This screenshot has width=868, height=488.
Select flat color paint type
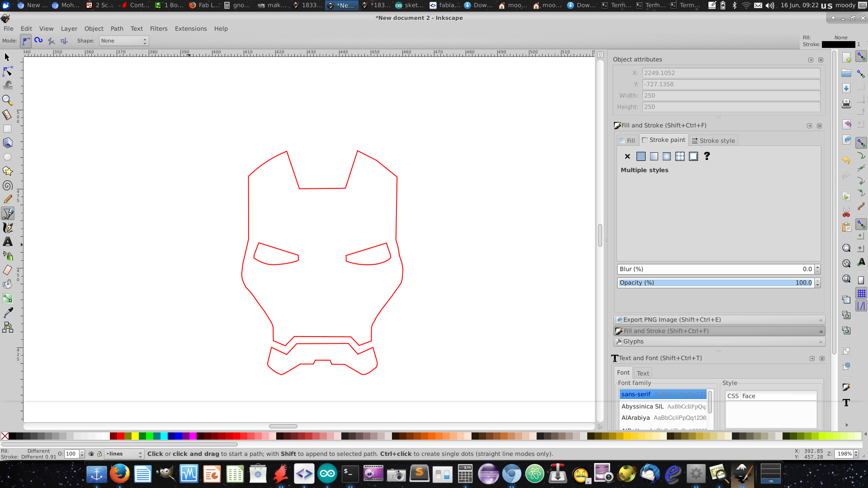tap(641, 156)
